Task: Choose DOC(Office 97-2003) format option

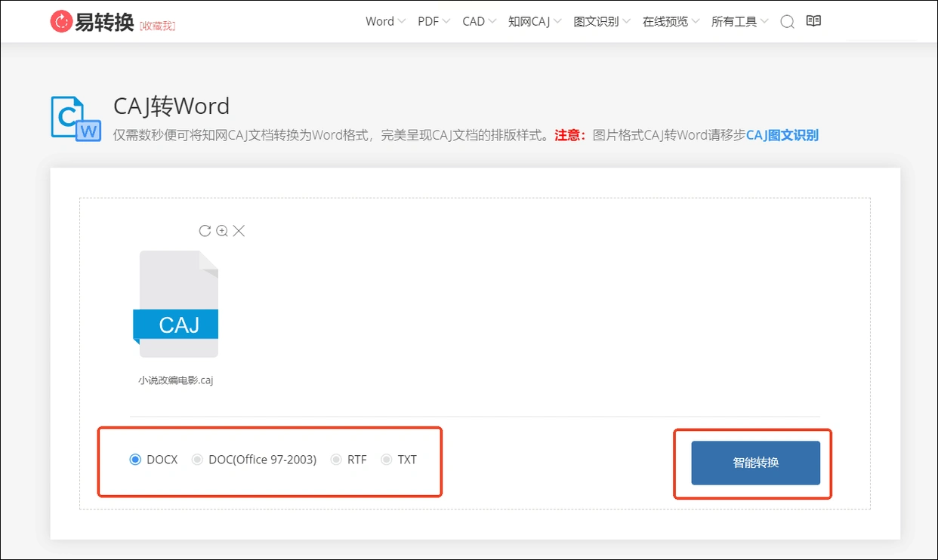Action: [254, 460]
